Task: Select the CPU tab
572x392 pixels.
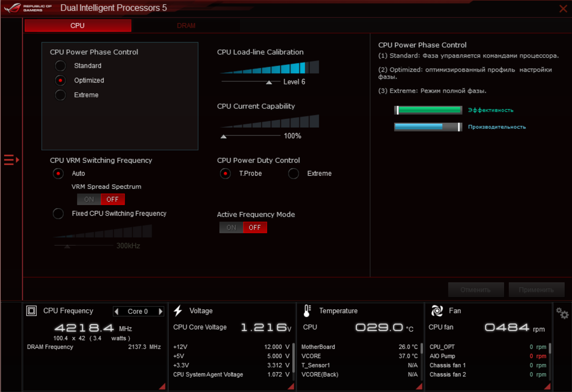Action: pos(78,26)
